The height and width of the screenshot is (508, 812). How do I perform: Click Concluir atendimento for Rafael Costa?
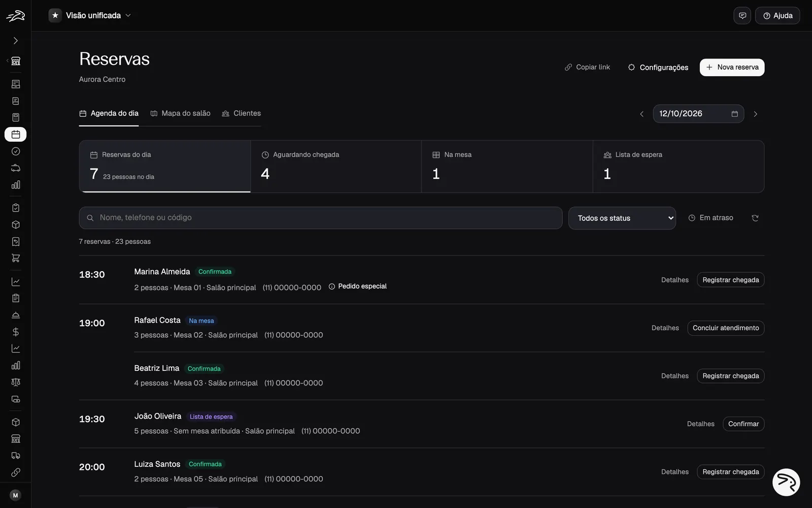click(726, 328)
